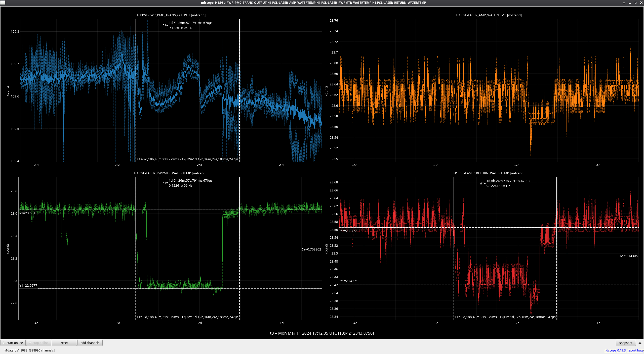Click the T1 cursor label in blue plot
This screenshot has width=644, height=354.
161,159
